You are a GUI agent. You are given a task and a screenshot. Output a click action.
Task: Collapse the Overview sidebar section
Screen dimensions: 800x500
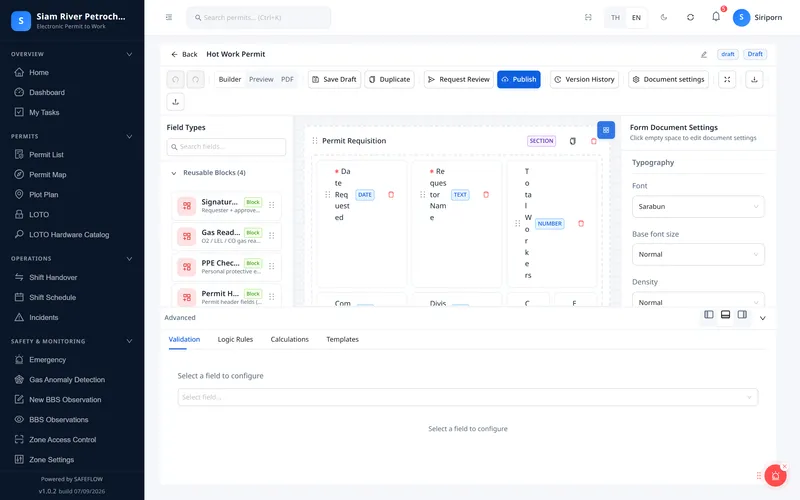tap(129, 54)
